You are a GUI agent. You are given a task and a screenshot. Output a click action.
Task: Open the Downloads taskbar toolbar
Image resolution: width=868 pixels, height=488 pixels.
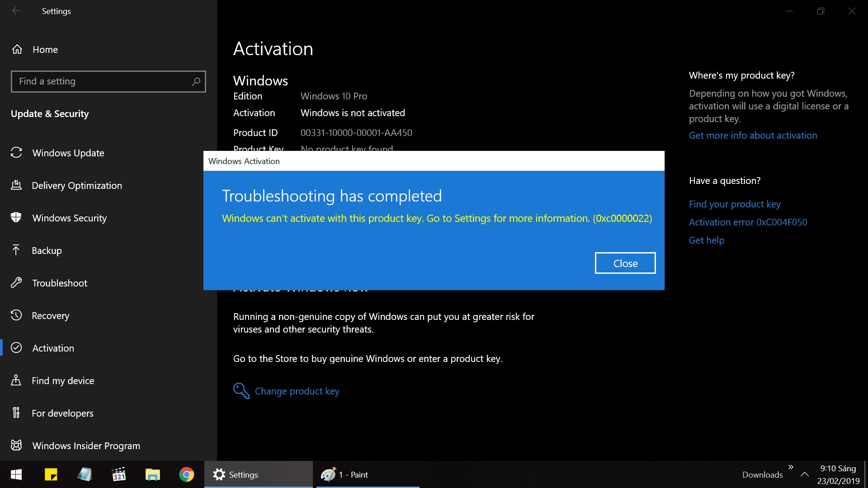[762, 475]
